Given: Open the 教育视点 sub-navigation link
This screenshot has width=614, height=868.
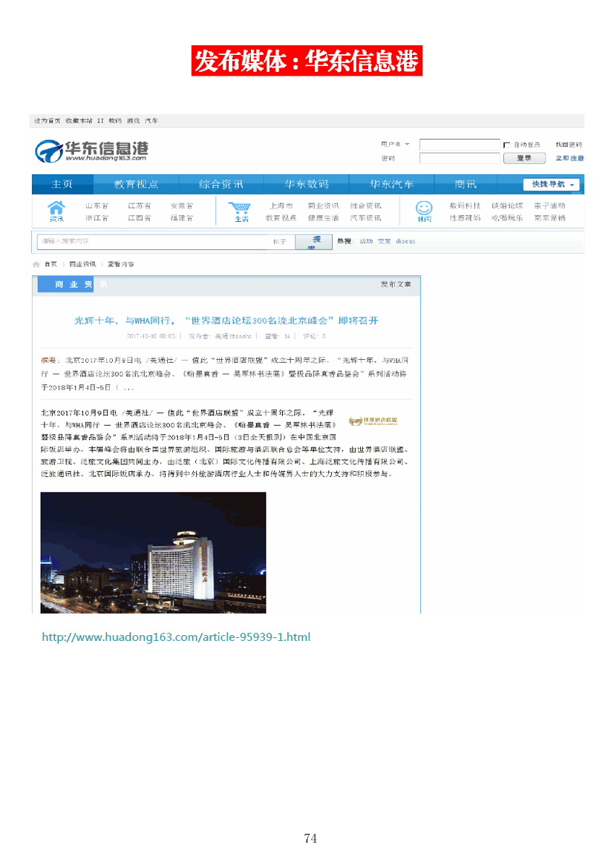Looking at the screenshot, I should [281, 218].
